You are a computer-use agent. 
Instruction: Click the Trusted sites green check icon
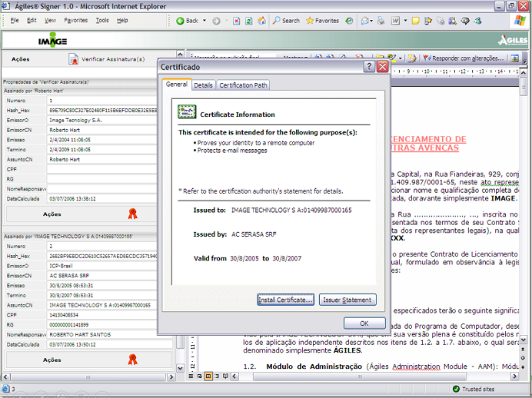[456, 389]
